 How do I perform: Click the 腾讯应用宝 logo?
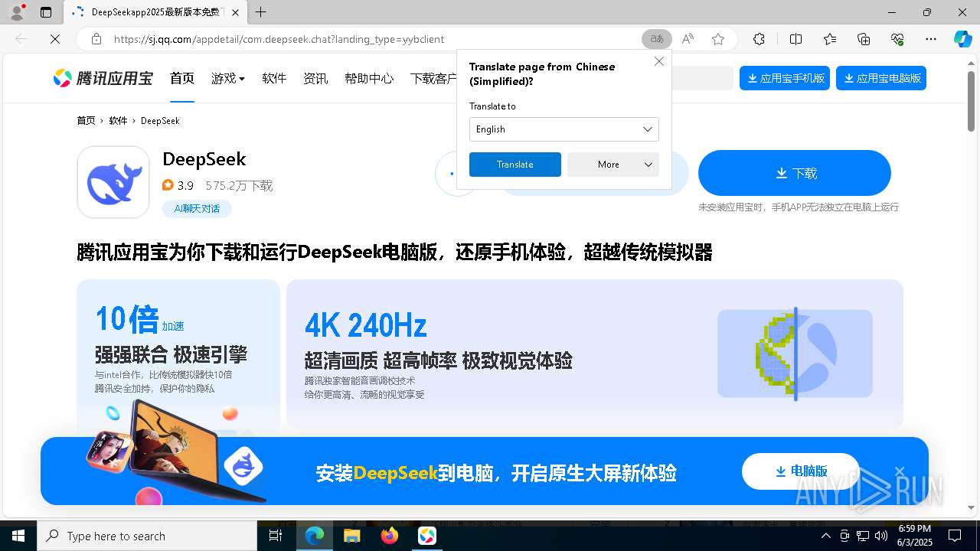103,78
